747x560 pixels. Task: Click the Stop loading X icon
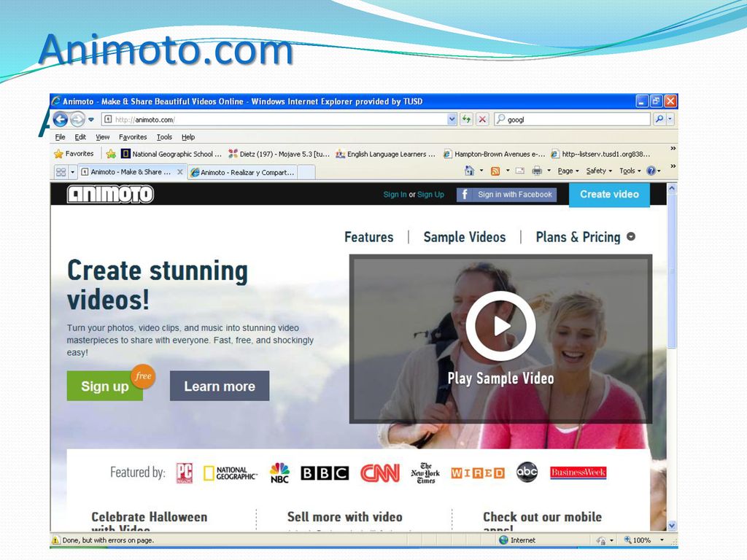point(482,119)
